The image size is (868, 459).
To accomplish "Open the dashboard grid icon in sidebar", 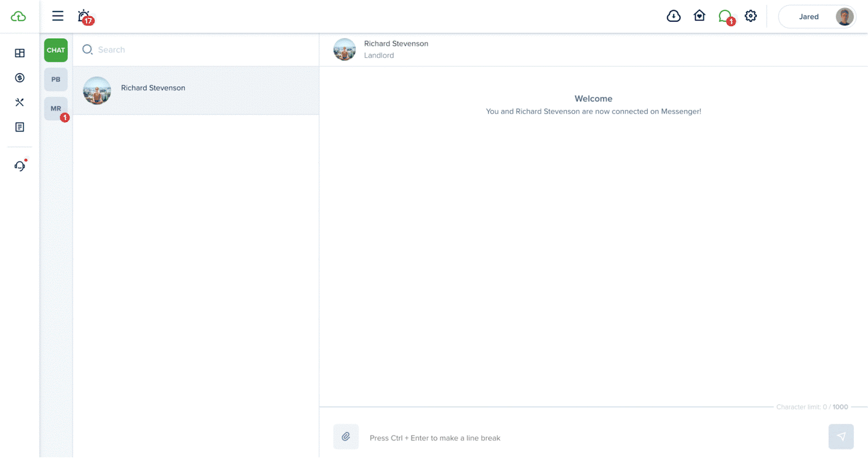I will click(x=20, y=53).
